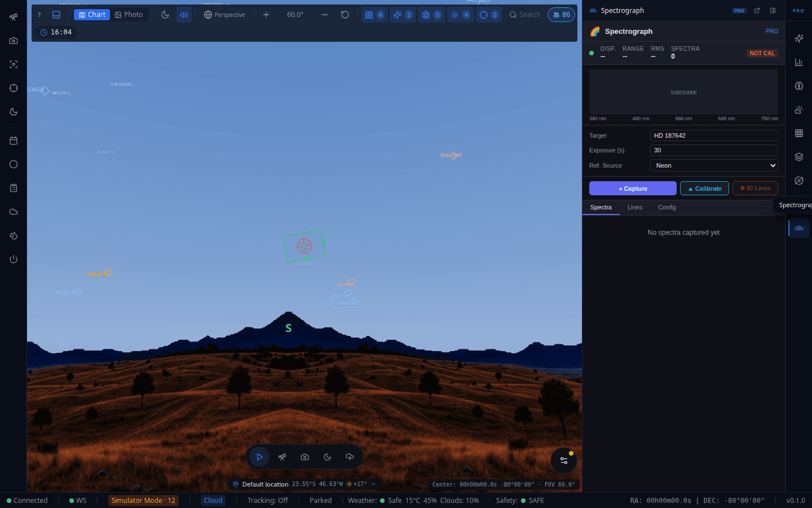Click the 16:04 time clock chip
This screenshot has width=812, height=508.
click(56, 32)
